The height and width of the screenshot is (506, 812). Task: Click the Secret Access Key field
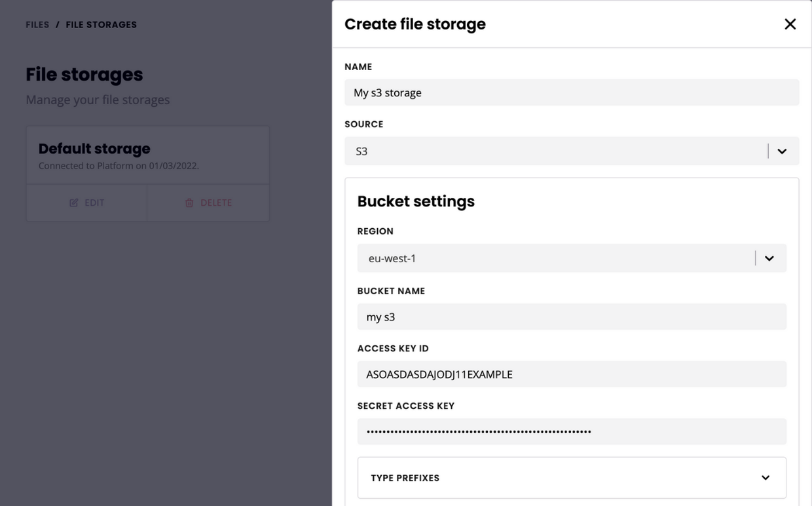(572, 432)
